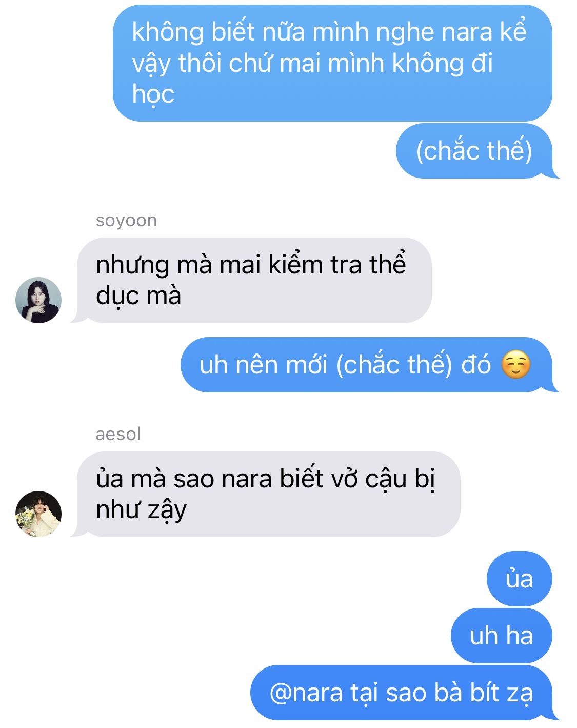Tap 'dục mà' text in soyoon's bubble
This screenshot has width=577, height=728.
[x=138, y=296]
